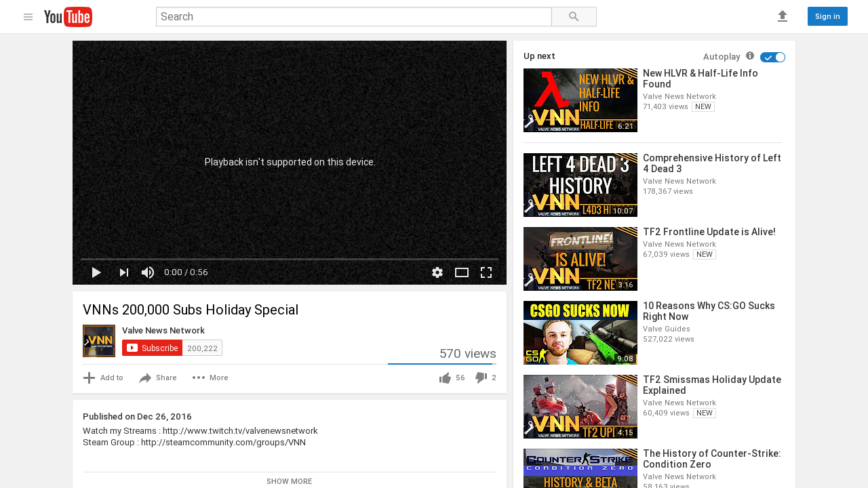Toggle the Autoplay switch
Screen dimensions: 868x488
click(773, 57)
